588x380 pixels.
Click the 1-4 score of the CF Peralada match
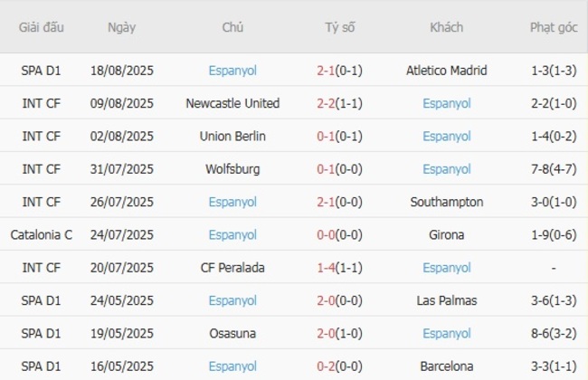pyautogui.click(x=328, y=268)
